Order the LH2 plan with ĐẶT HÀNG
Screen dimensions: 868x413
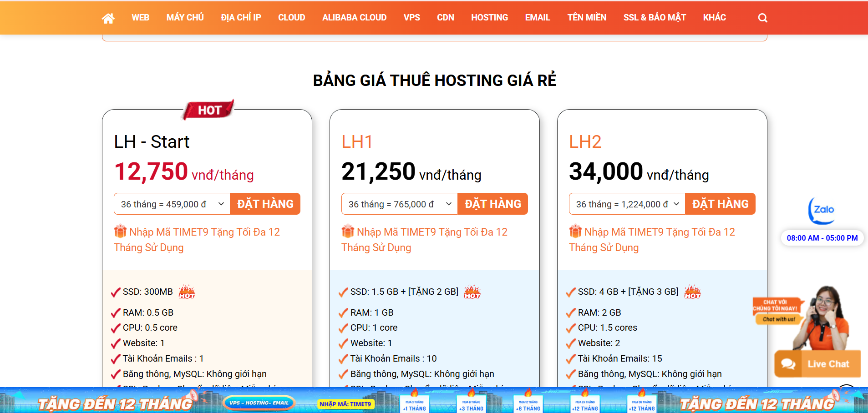pyautogui.click(x=720, y=204)
